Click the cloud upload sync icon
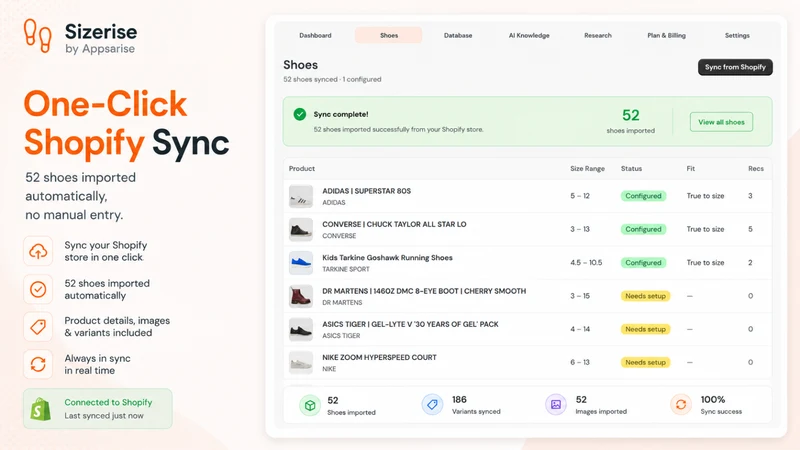 pos(38,251)
